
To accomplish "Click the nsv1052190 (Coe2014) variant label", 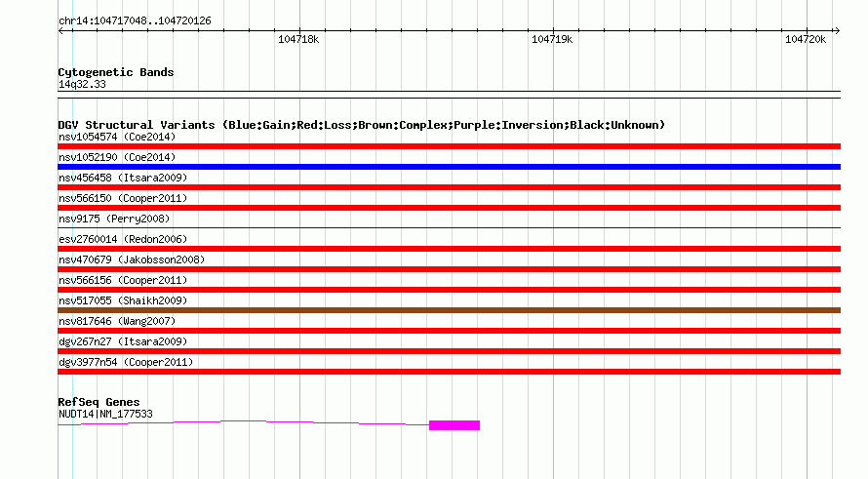I will coord(117,157).
